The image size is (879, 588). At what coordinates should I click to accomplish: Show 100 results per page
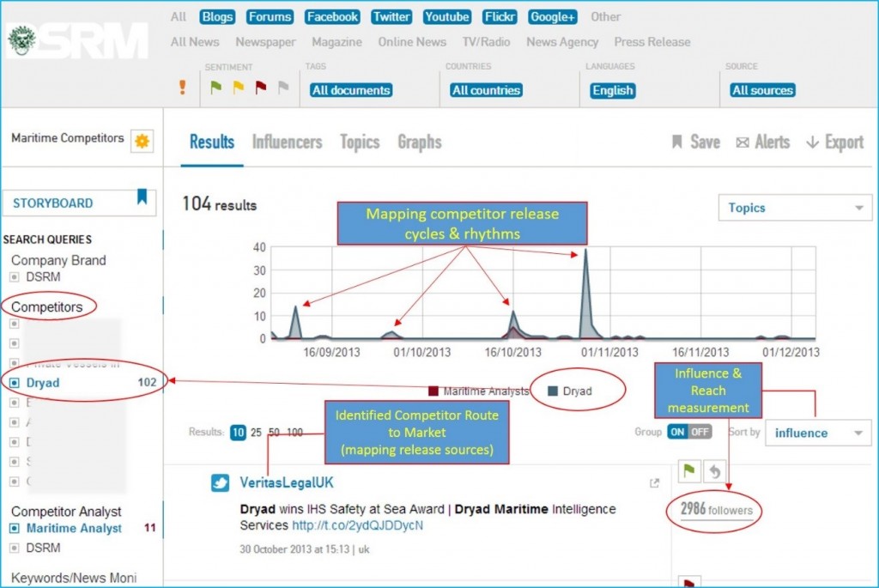[x=295, y=432]
